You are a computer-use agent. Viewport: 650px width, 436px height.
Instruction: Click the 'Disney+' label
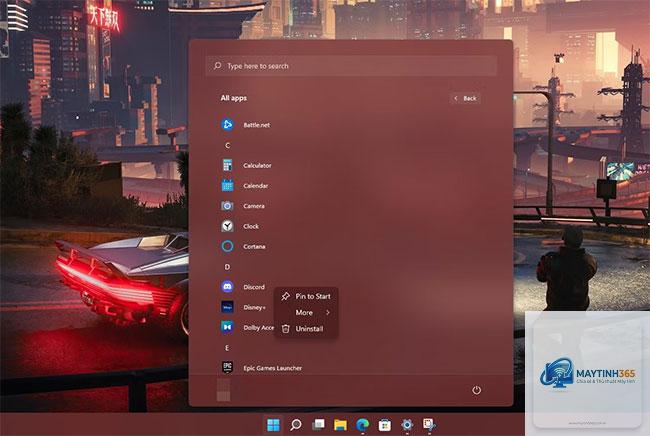pyautogui.click(x=255, y=307)
